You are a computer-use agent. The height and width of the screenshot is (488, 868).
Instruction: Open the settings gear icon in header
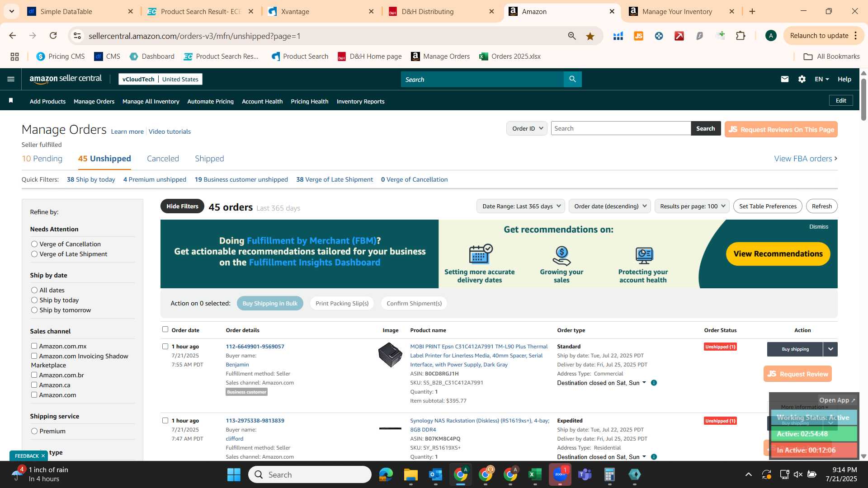[802, 79]
